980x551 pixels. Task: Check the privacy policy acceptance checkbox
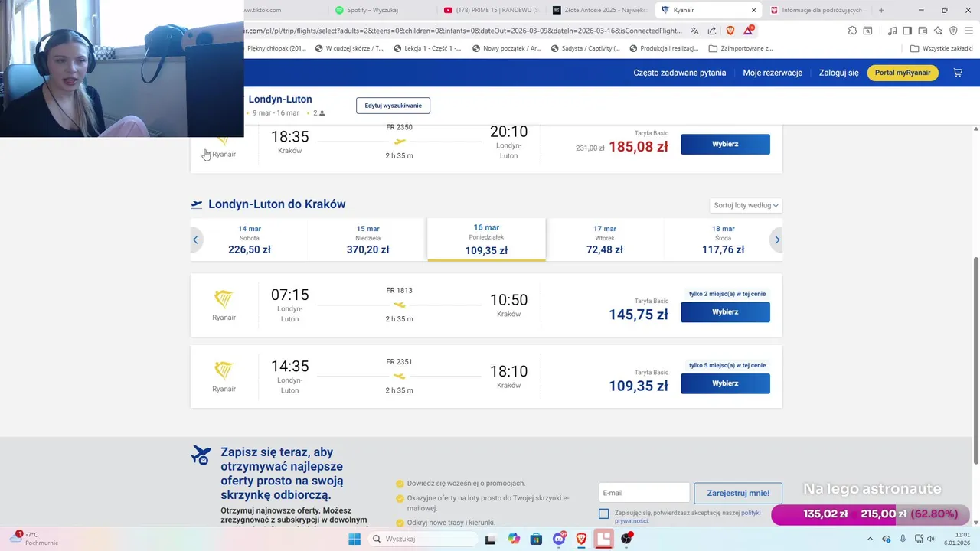coord(604,514)
